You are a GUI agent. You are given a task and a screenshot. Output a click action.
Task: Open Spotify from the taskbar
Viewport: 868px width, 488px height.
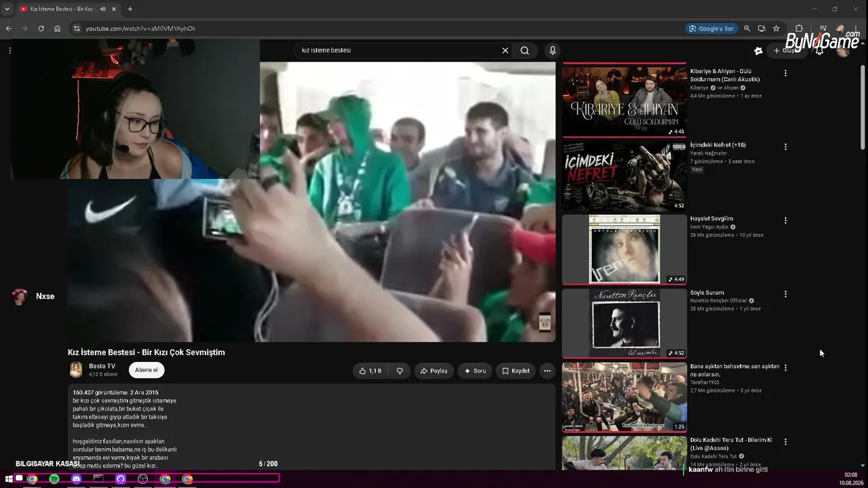click(x=54, y=479)
